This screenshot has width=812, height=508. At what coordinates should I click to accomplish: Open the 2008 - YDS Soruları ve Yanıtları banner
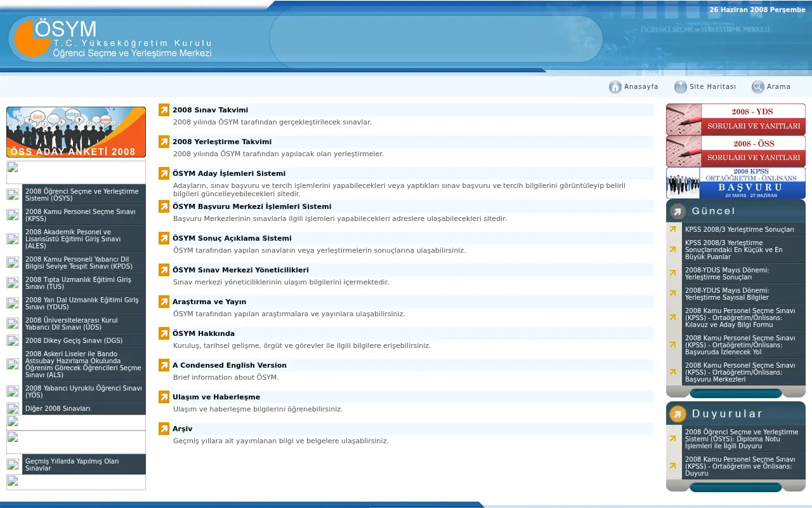tap(736, 119)
